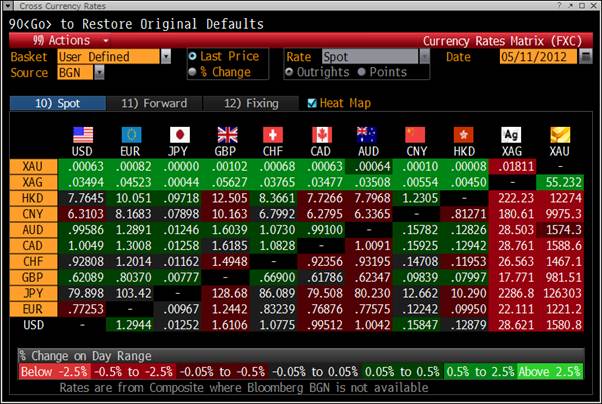
Task: Select the CHF Swiss flag icon
Action: coord(273,134)
